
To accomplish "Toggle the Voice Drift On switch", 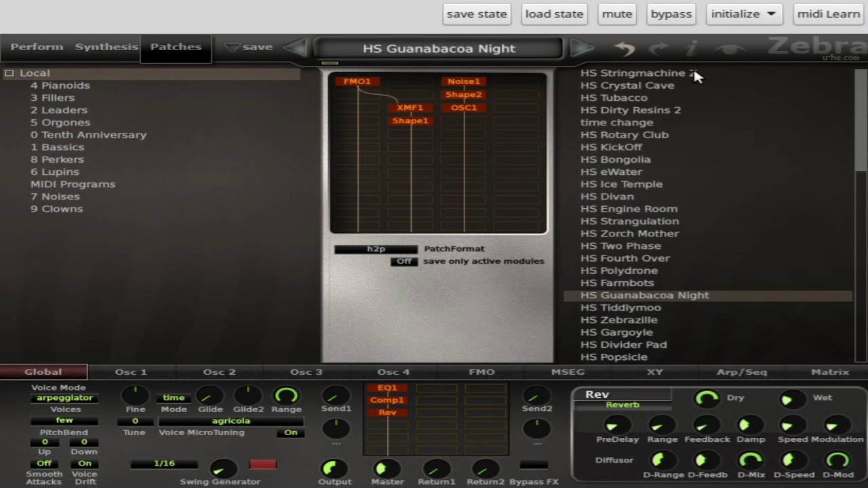I will coord(85,463).
